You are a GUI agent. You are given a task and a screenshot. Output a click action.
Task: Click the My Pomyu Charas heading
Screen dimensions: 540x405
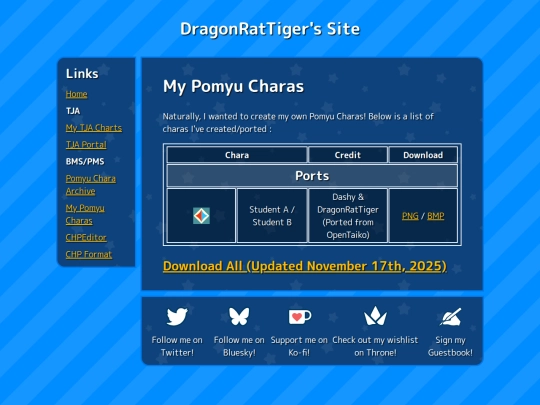pyautogui.click(x=233, y=86)
